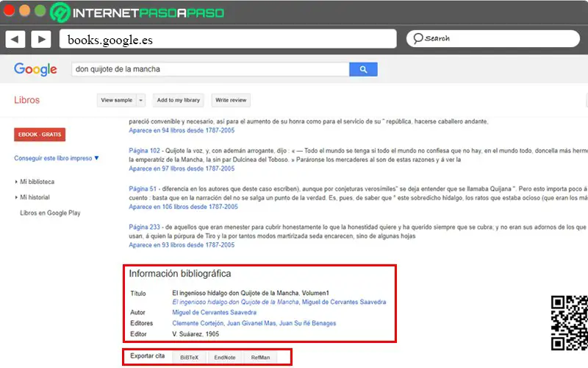Click the bold title 'El ingenioso hidalgo ... Volumen1'
This screenshot has height=368, width=588.
[x=251, y=293]
